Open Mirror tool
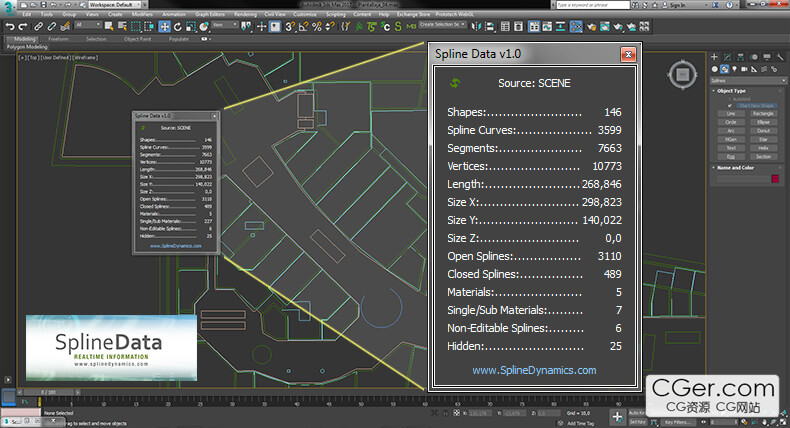The image size is (790, 428). (476, 26)
